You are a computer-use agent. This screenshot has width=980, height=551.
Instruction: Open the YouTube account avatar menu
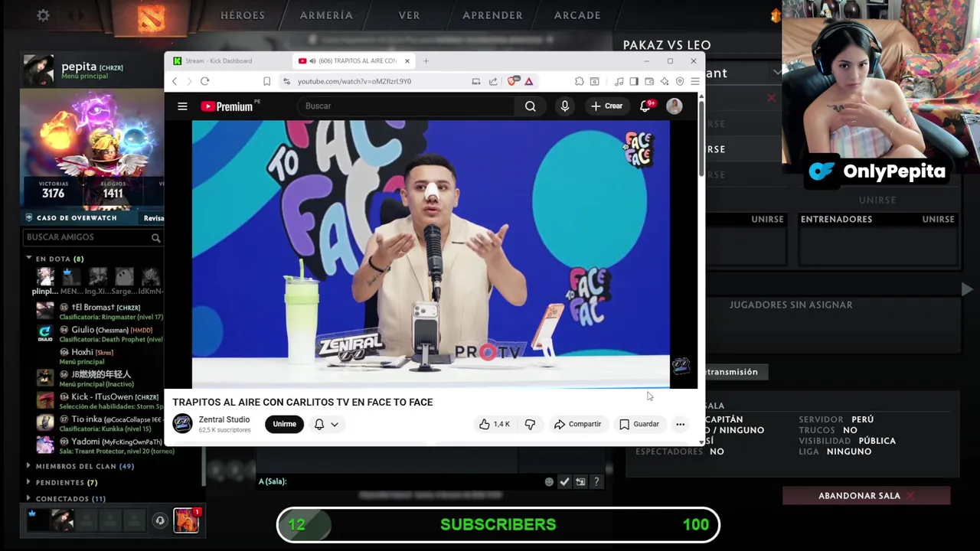[x=674, y=106]
